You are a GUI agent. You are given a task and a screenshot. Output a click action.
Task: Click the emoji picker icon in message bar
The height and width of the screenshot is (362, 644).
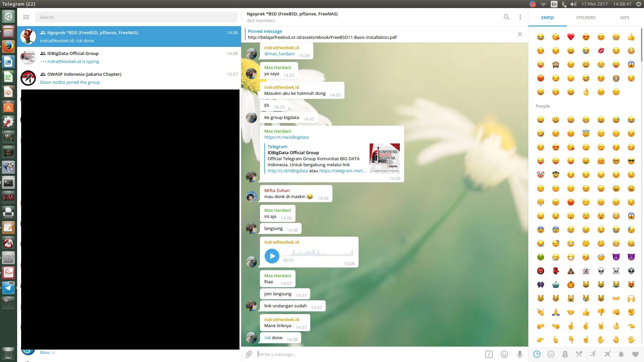(x=504, y=354)
